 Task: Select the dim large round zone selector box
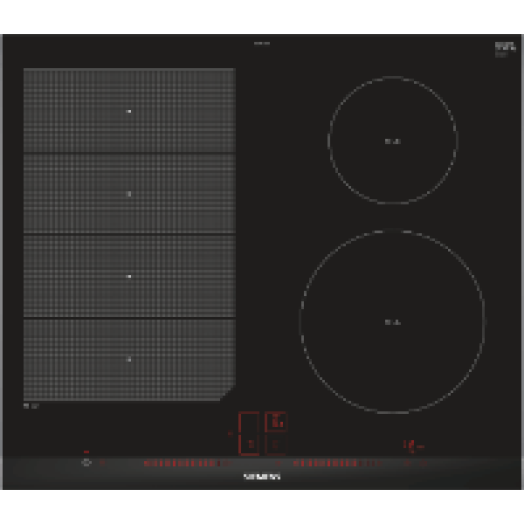click(276, 445)
